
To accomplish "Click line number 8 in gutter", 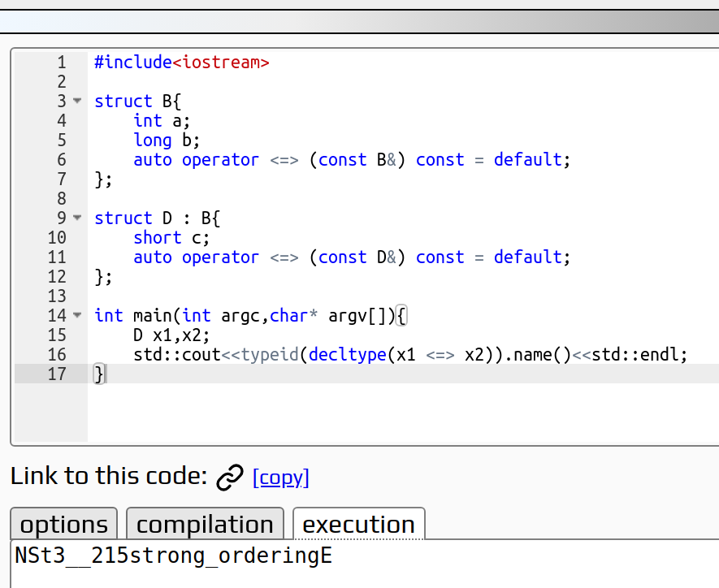I will click(62, 198).
